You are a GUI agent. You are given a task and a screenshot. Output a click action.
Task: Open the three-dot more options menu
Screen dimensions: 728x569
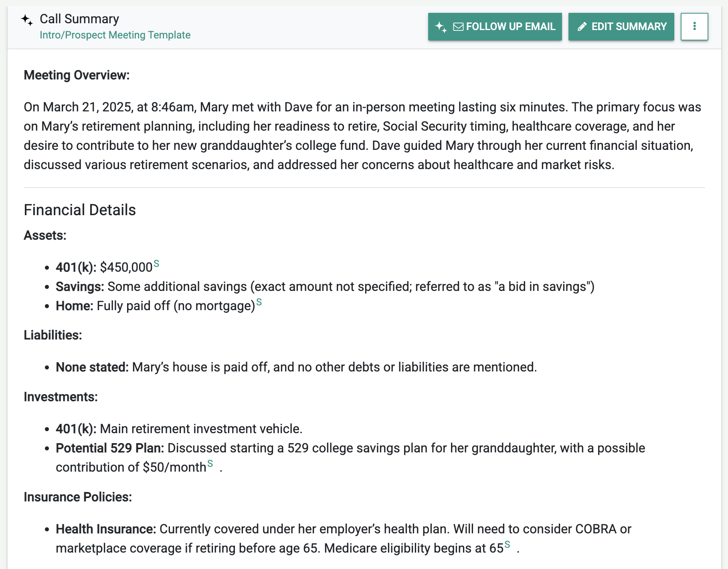click(694, 27)
